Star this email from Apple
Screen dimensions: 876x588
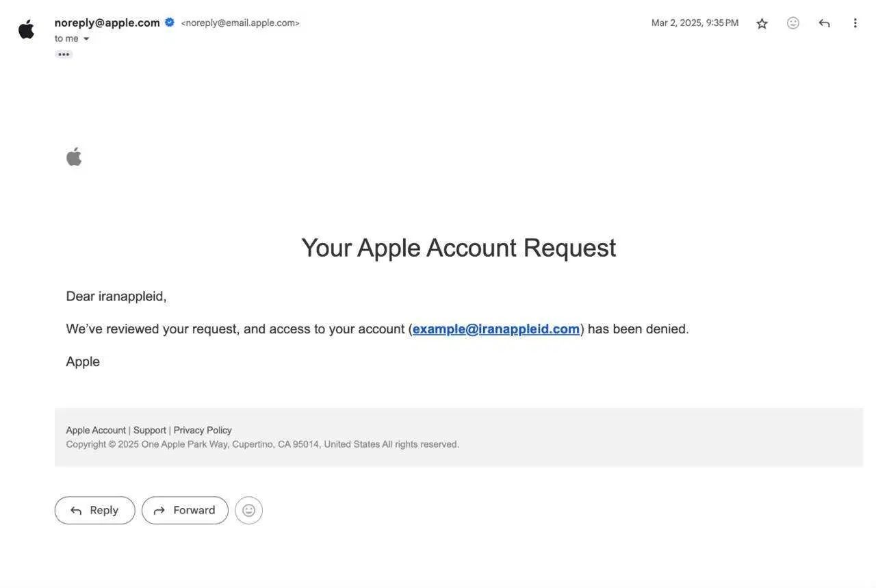click(762, 23)
